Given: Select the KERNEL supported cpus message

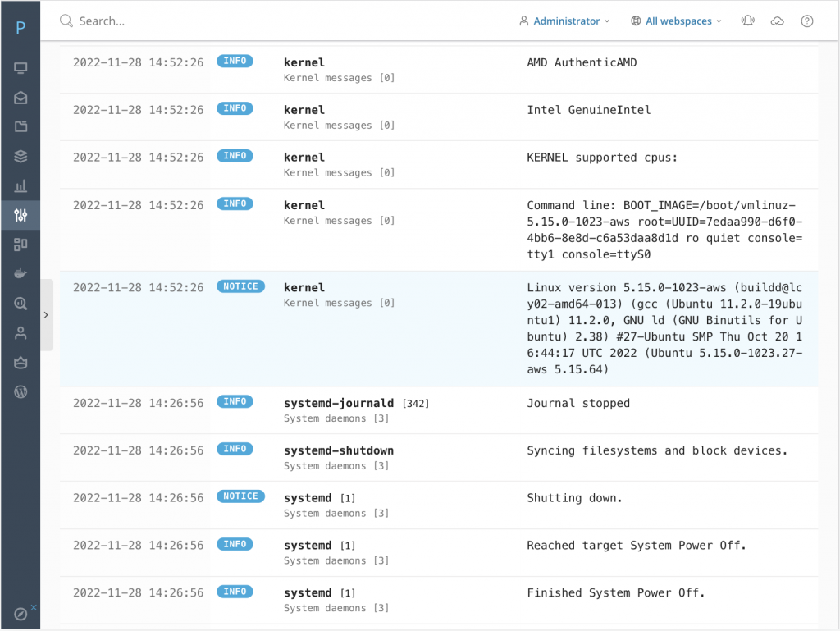Looking at the screenshot, I should tap(601, 158).
